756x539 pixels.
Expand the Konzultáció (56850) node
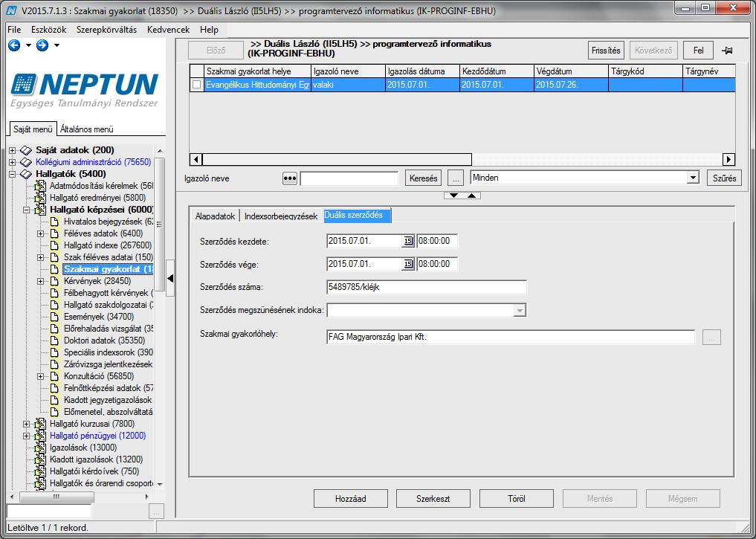(40, 376)
